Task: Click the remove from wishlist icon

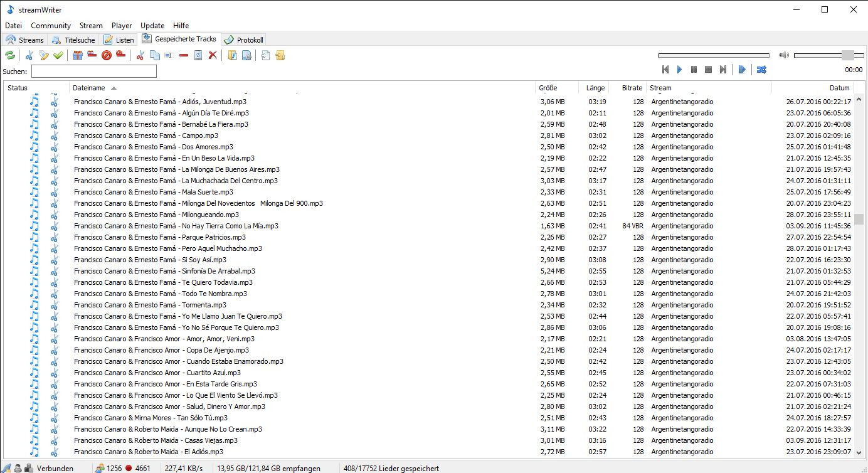Action: [92, 56]
